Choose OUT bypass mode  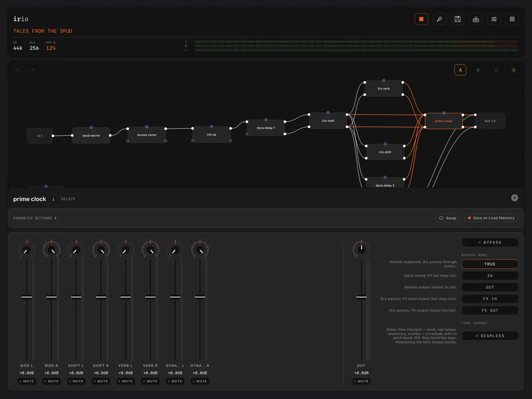pyautogui.click(x=490, y=287)
